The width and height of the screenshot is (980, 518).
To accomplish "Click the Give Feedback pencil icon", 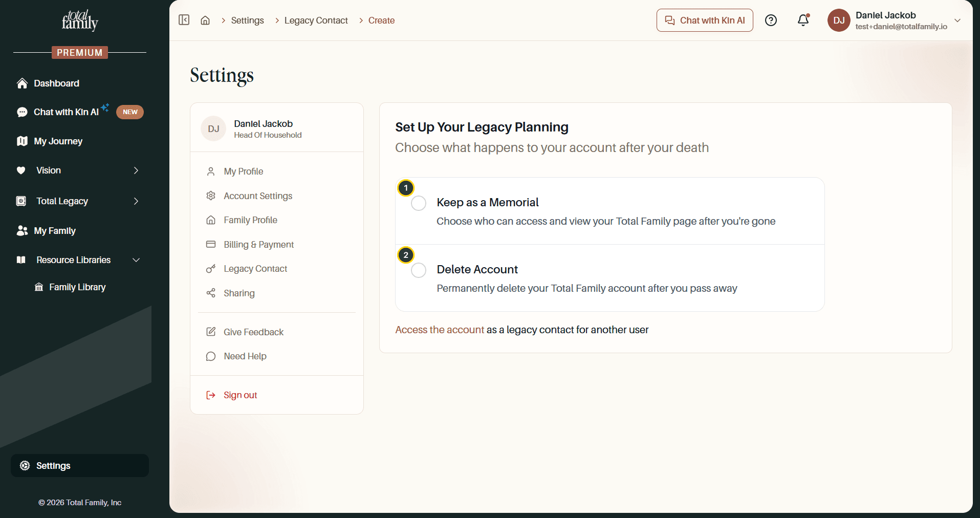I will point(211,332).
